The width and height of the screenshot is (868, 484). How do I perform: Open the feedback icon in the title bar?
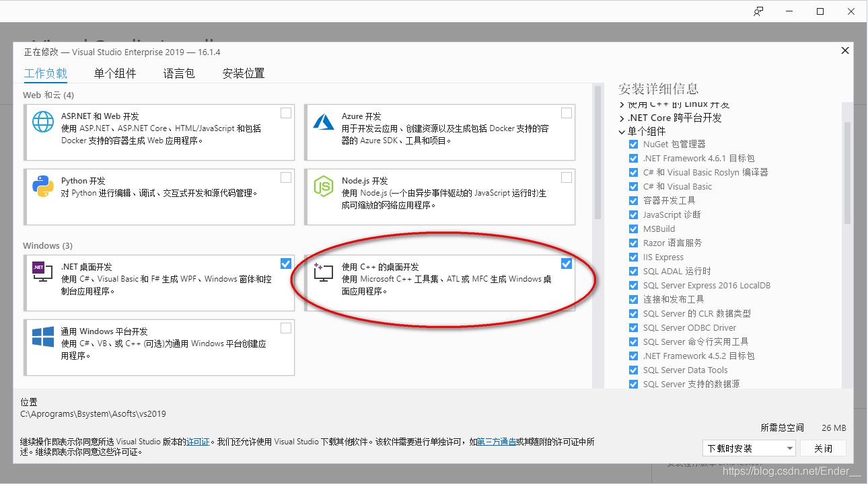pos(758,11)
